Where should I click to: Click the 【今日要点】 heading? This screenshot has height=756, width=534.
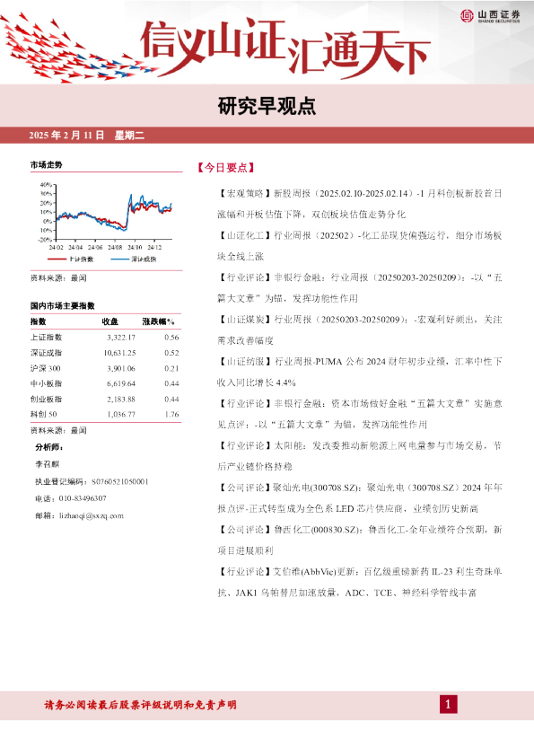226,168
